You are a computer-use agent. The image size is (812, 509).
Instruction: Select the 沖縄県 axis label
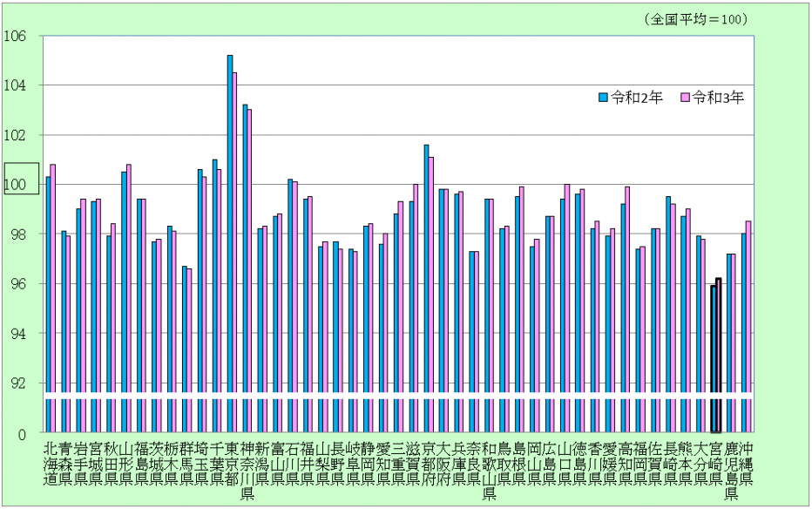747,464
